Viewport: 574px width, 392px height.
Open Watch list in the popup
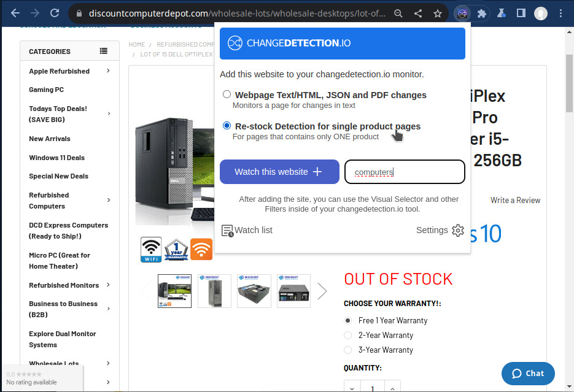(x=247, y=231)
